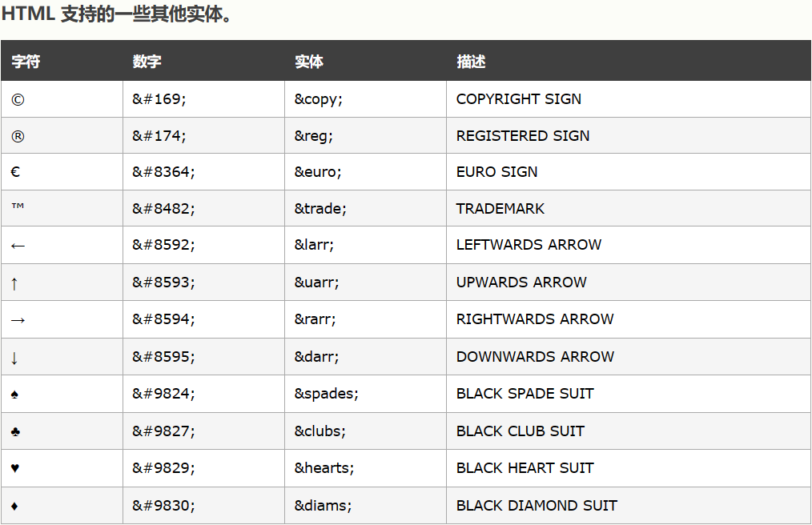
Task: Click the &#8364; number code cell
Action: pyautogui.click(x=163, y=172)
